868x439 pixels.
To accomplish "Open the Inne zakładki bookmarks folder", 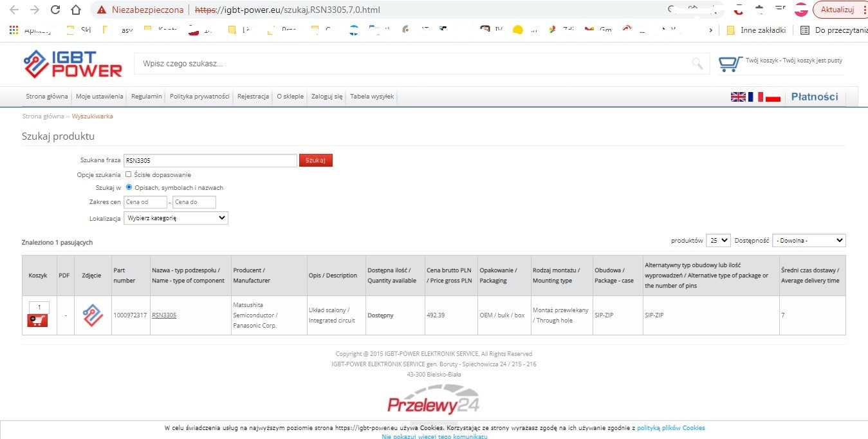I will tap(755, 30).
